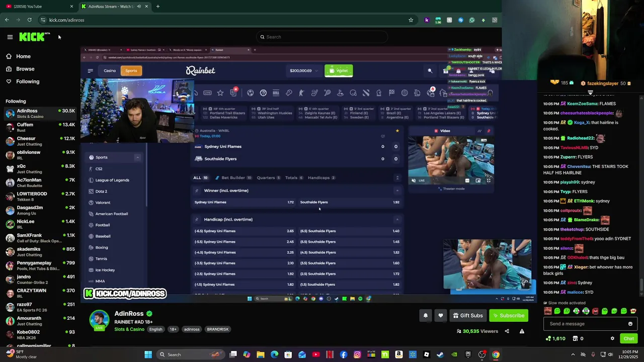This screenshot has height=362, width=644.
Task: Select American Football in Rainbet sports list
Action: tap(111, 214)
